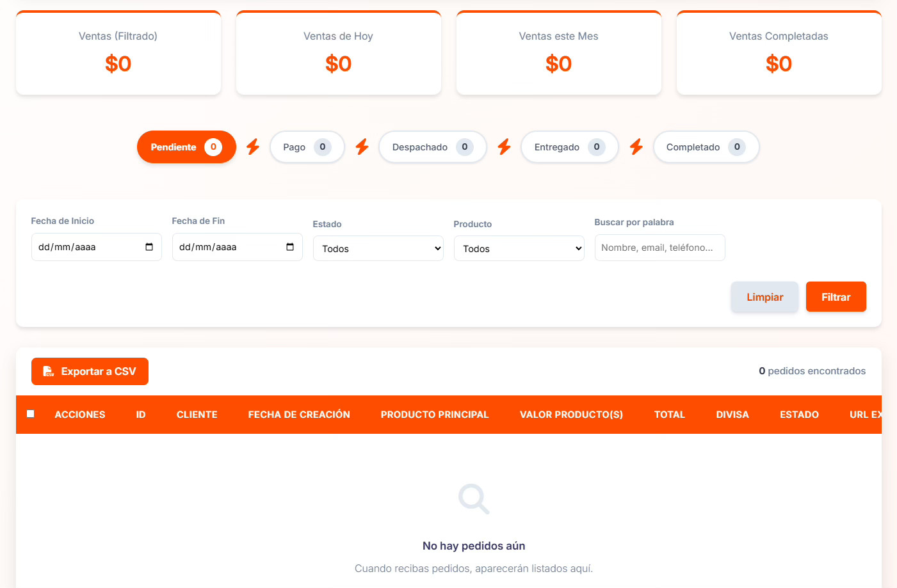
Task: Click the Filtrar button
Action: [x=836, y=296]
